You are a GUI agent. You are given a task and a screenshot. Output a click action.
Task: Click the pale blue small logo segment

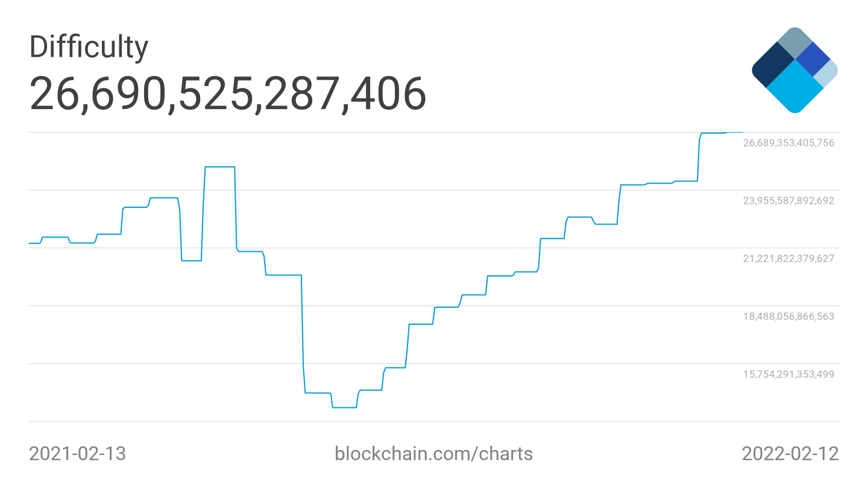[x=827, y=73]
